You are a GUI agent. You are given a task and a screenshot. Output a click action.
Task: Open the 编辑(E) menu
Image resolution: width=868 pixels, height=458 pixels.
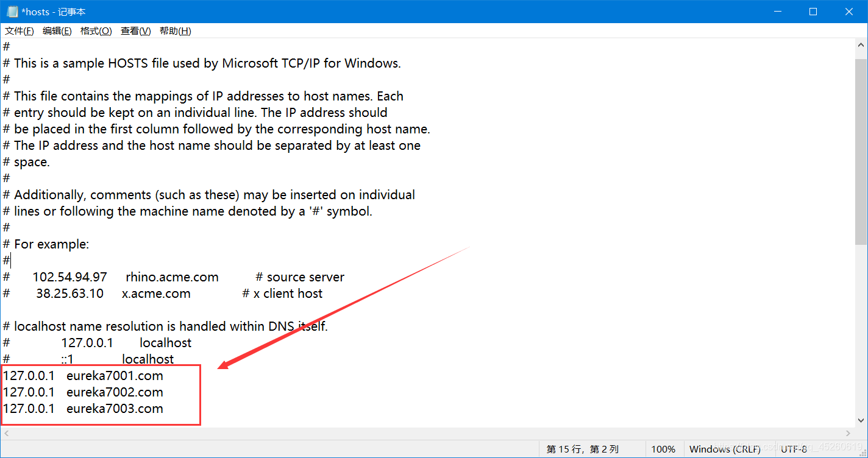click(57, 31)
